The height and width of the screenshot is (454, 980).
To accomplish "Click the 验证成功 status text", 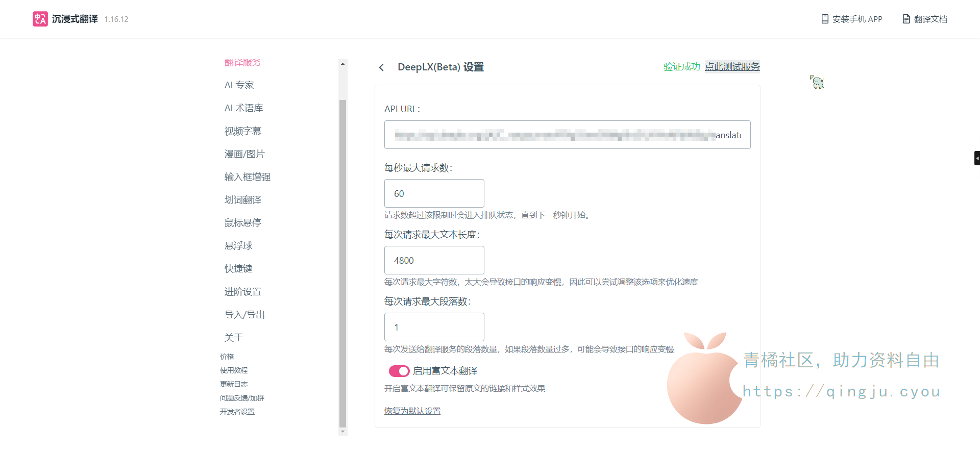I will (x=682, y=67).
